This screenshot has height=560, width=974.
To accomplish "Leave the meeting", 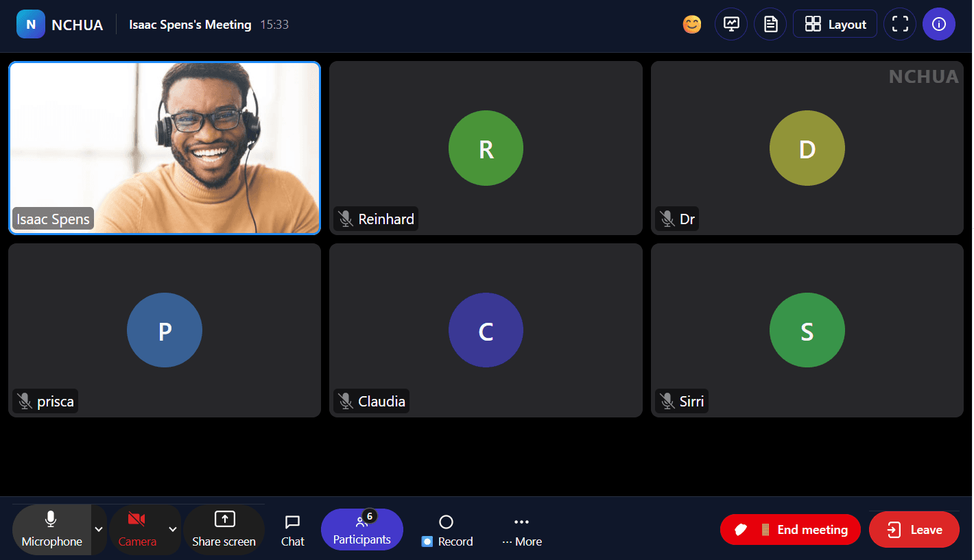I will pos(914,530).
